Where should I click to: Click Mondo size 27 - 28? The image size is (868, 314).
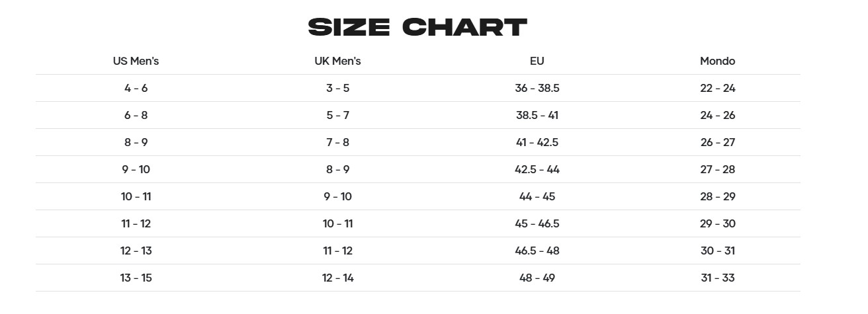click(717, 169)
